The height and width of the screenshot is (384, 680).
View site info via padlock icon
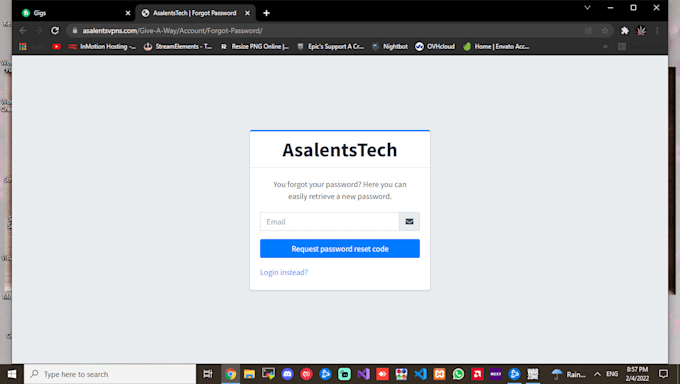coord(75,30)
